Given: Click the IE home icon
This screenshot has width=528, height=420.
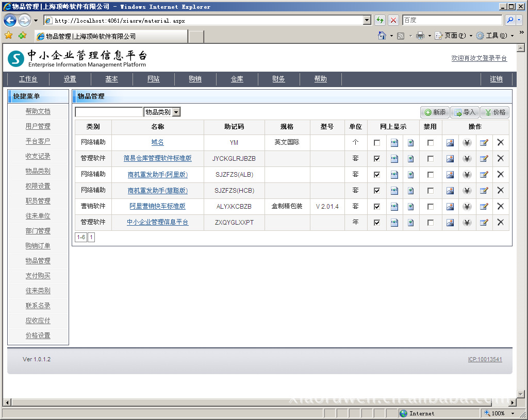Looking at the screenshot, I should (382, 36).
